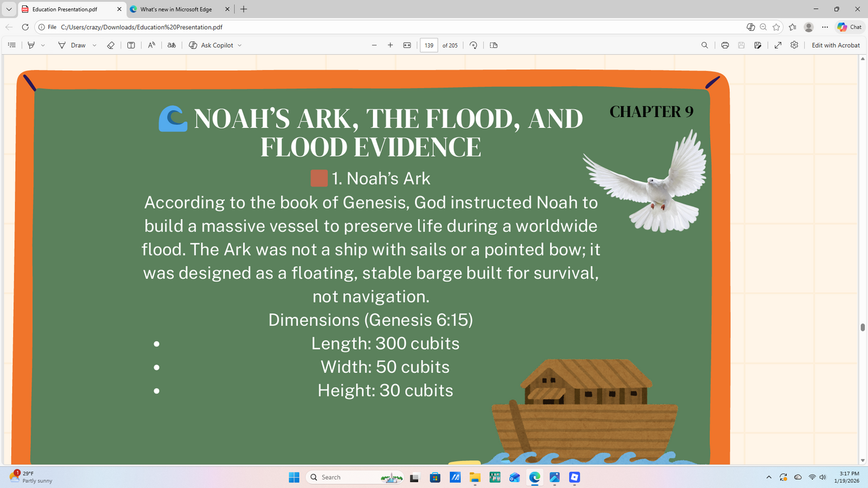Open Copilot icon in the address bar
868x488 pixels.
coord(750,27)
